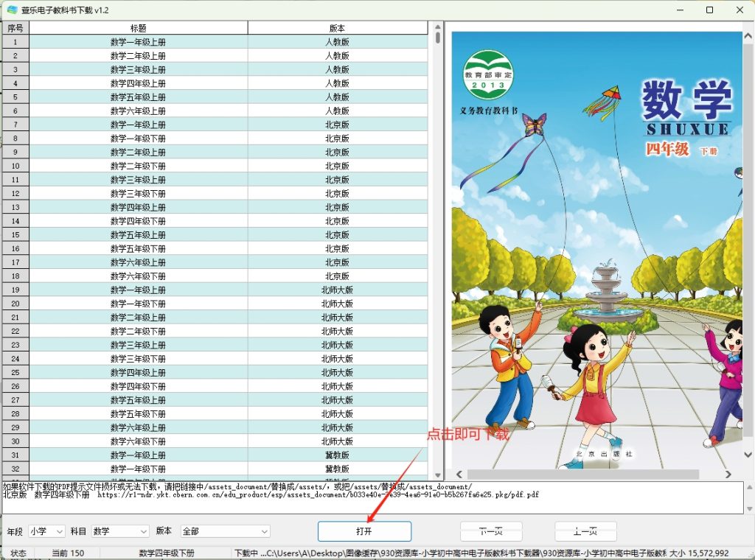Minimize the textbook downloader window

pyautogui.click(x=676, y=10)
